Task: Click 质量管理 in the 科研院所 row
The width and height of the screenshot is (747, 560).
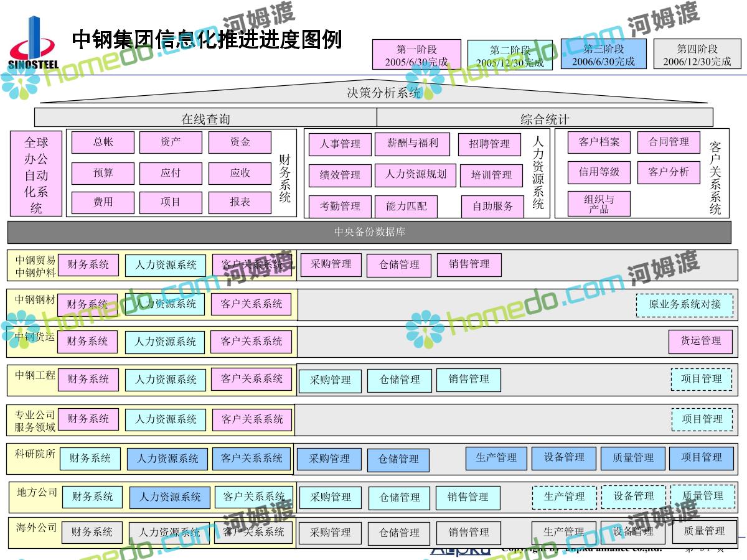Action: click(633, 459)
